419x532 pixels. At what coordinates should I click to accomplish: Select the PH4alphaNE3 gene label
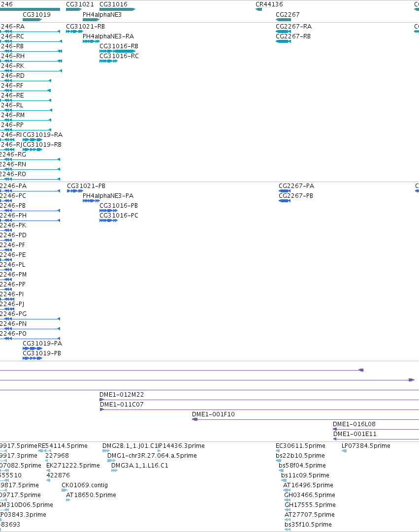102,15
